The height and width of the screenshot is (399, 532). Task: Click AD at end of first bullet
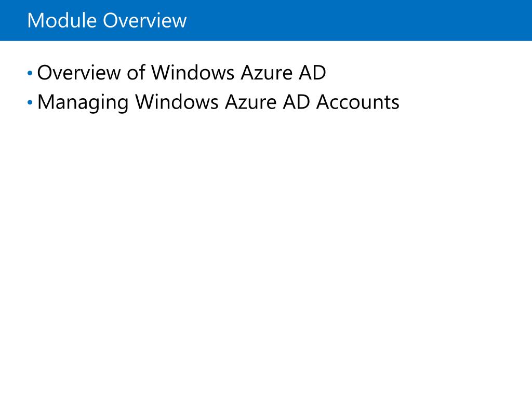point(312,73)
